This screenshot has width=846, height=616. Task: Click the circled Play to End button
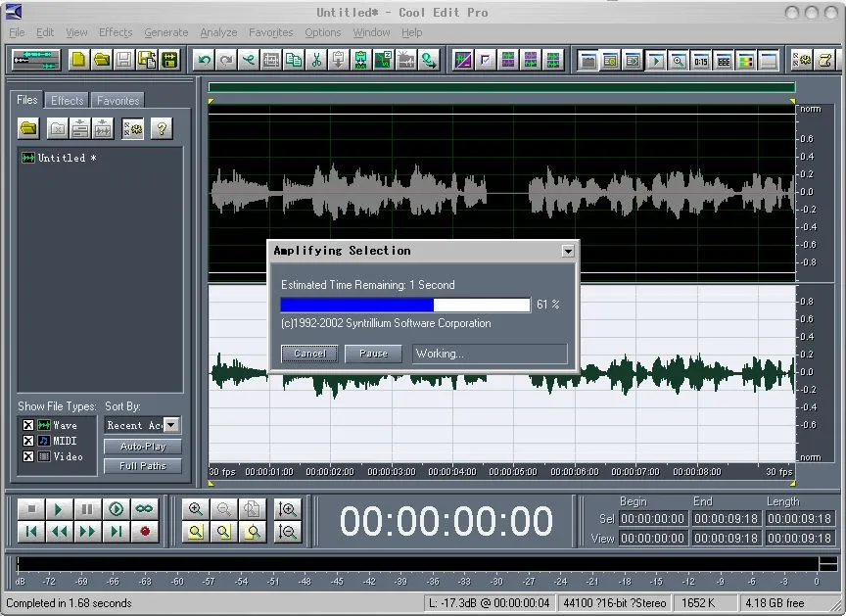pos(116,508)
